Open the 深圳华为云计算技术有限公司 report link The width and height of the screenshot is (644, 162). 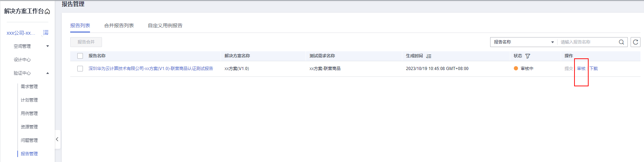coord(151,69)
